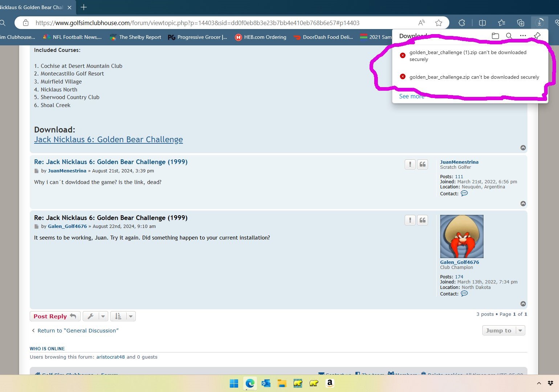Open Outlook from taskbar
The width and height of the screenshot is (559, 392).
tap(266, 383)
